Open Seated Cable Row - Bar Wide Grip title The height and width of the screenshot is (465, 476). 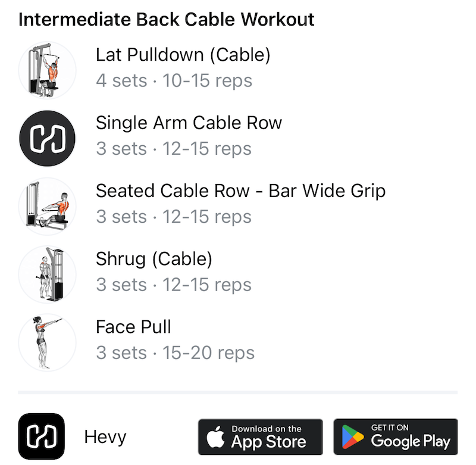tap(241, 191)
